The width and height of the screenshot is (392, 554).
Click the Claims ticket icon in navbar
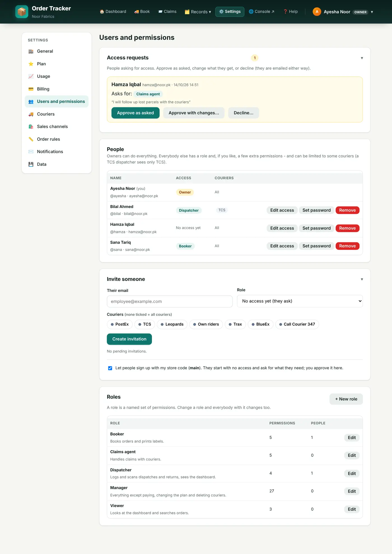point(160,11)
